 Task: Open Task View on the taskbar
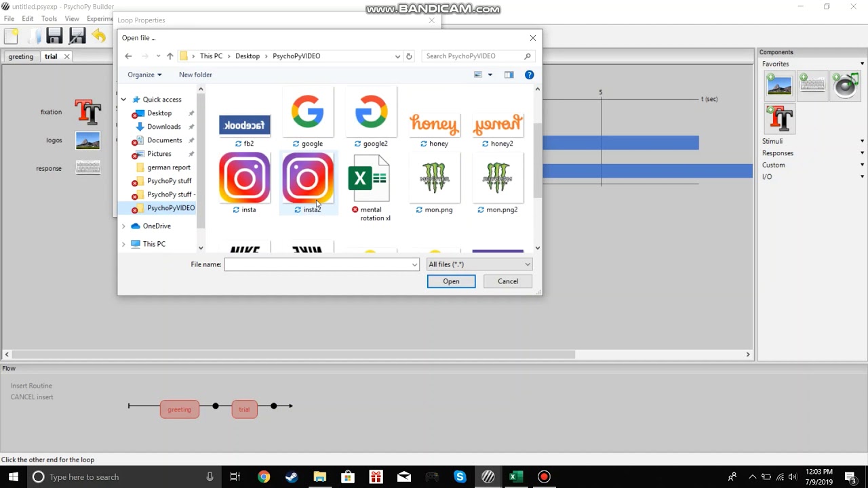[235, 477]
